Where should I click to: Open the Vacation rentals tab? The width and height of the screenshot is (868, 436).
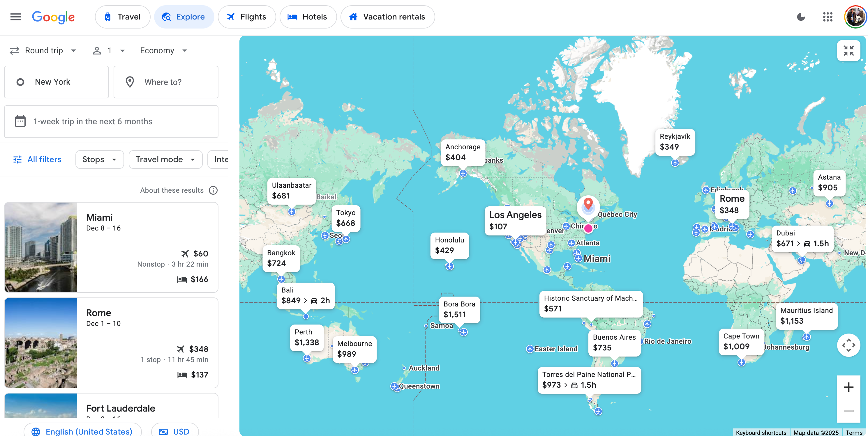[387, 17]
